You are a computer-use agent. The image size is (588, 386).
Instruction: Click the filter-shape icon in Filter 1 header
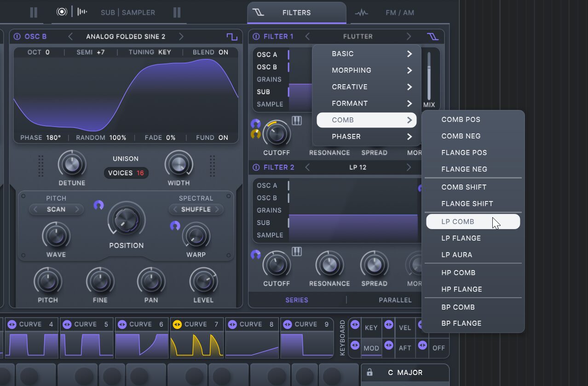click(x=432, y=37)
